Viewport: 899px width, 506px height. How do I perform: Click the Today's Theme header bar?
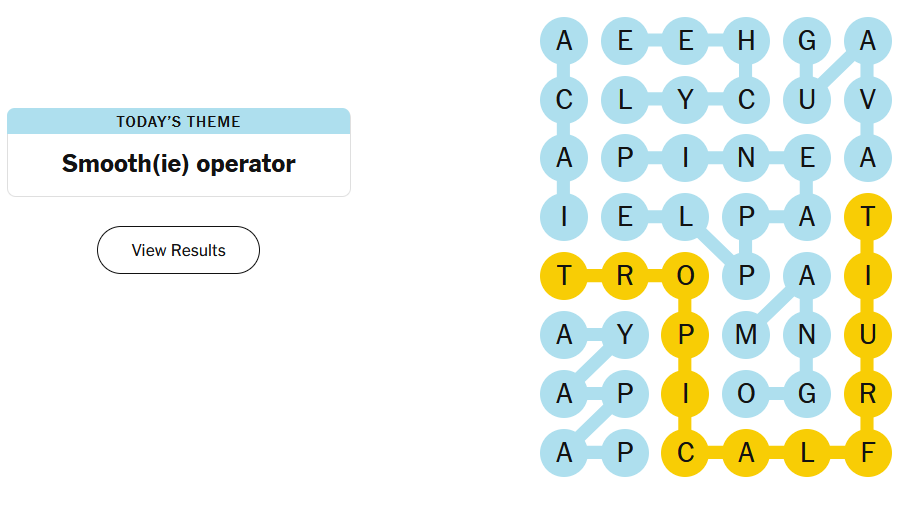[x=178, y=121]
